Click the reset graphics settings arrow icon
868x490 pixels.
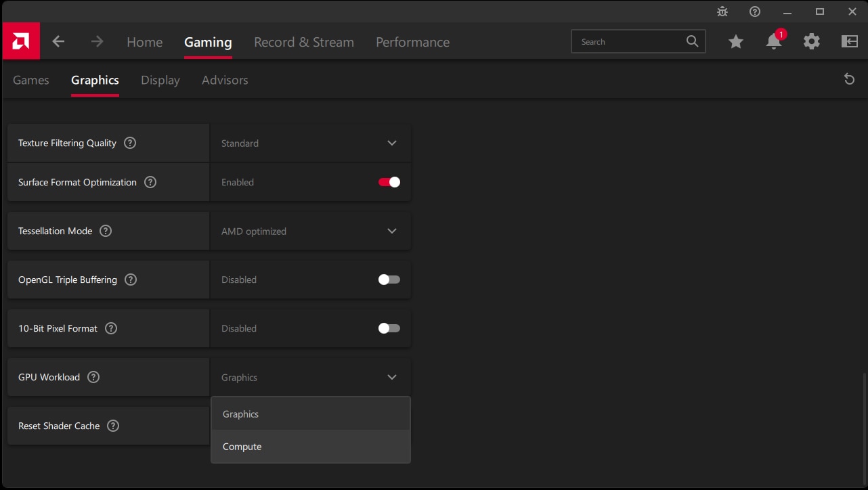pyautogui.click(x=849, y=79)
